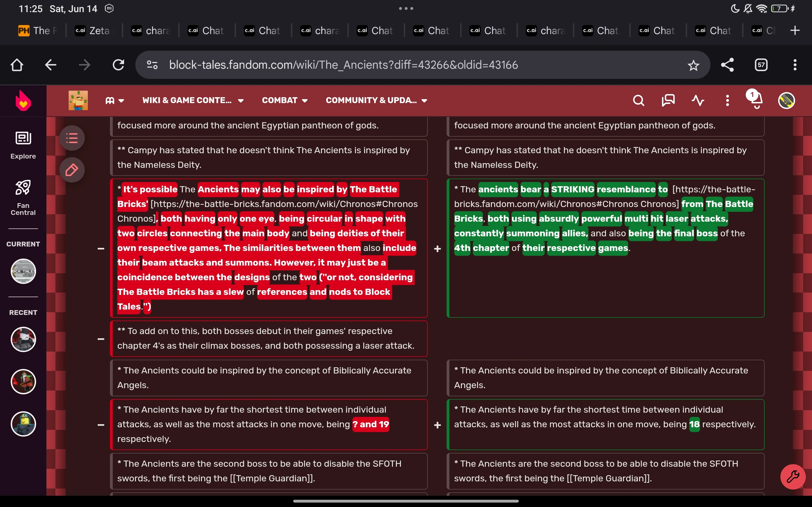Image resolution: width=812 pixels, height=507 pixels.
Task: Expand the COMBAT dropdown menu
Action: (284, 101)
